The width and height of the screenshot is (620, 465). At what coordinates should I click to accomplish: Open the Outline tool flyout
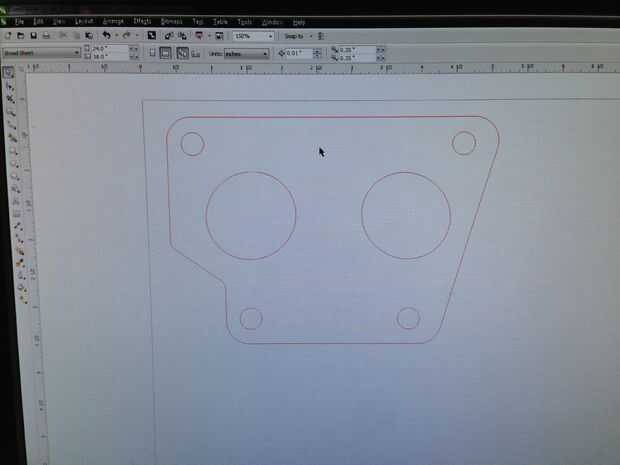(21, 276)
